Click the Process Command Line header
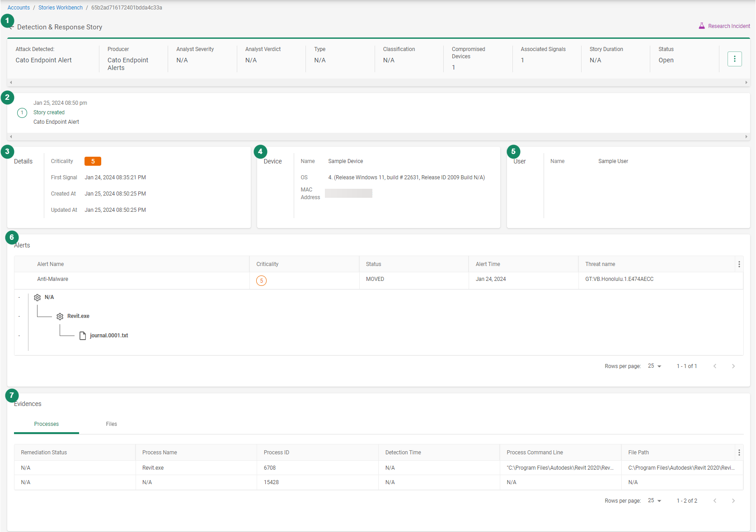Viewport: 756px width, 532px height. pyautogui.click(x=535, y=453)
